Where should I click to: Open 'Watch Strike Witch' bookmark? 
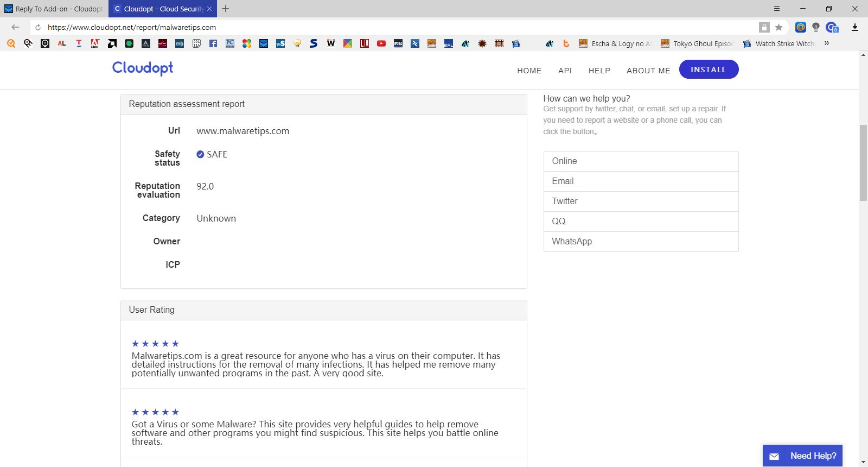779,43
